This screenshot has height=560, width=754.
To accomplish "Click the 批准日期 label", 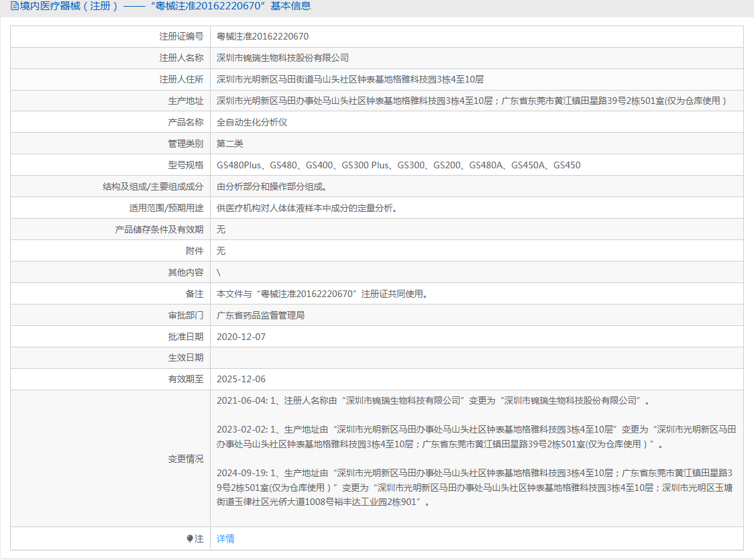I will (x=186, y=337).
